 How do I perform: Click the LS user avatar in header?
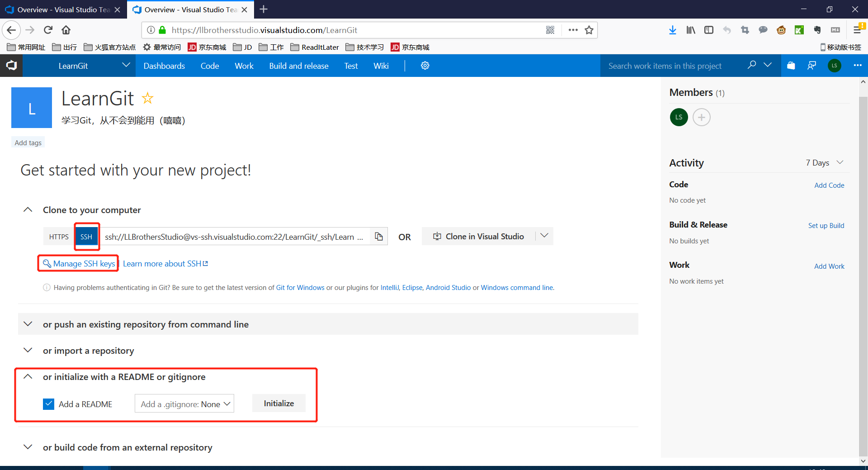pyautogui.click(x=834, y=66)
